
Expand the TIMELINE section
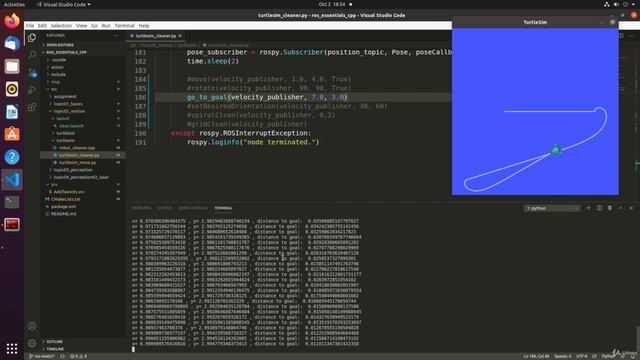click(x=55, y=349)
